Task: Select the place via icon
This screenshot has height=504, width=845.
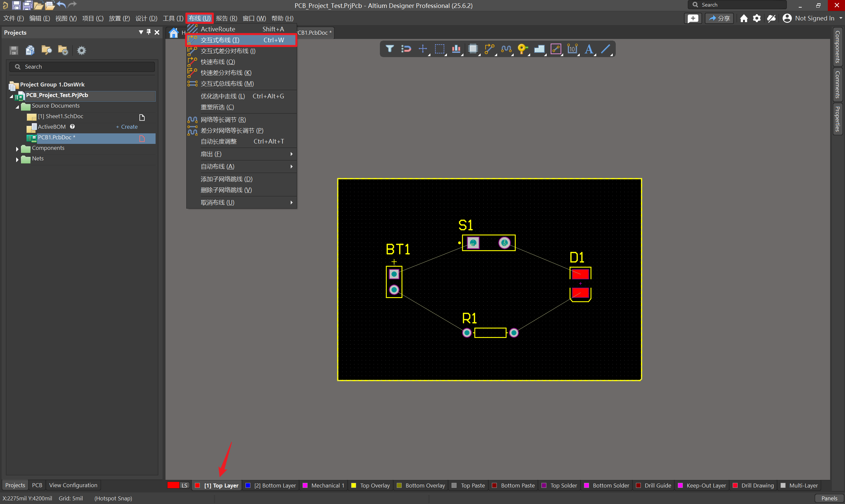Action: coord(522,49)
